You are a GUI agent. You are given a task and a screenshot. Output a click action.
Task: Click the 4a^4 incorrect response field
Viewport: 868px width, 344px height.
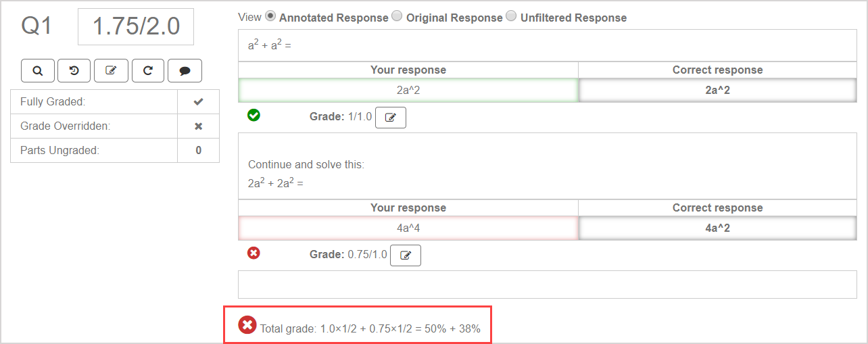tap(408, 228)
